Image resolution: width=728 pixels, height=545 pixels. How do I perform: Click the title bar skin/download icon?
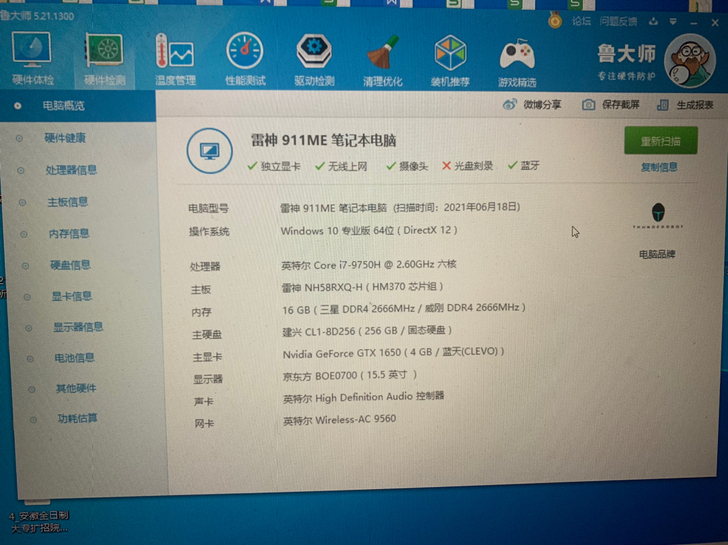653,21
